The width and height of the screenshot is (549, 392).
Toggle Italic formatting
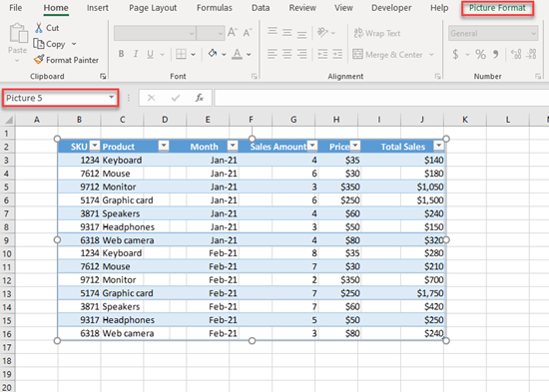tap(136, 54)
